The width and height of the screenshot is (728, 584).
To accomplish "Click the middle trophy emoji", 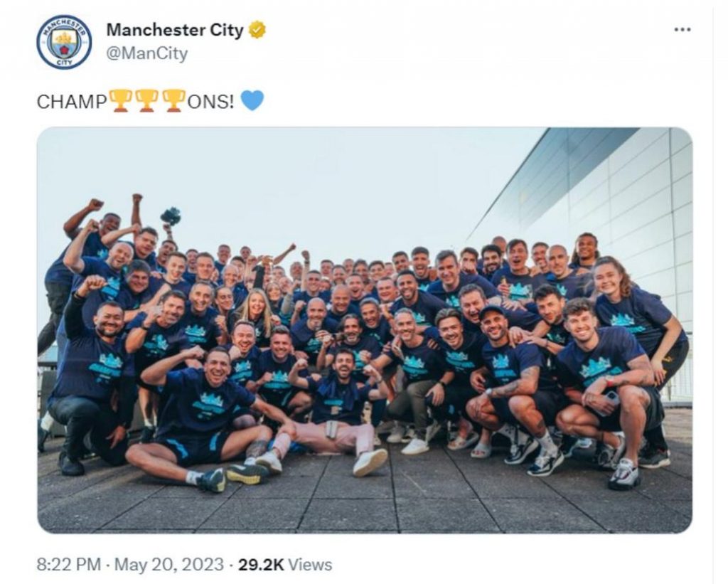I will coord(147,101).
